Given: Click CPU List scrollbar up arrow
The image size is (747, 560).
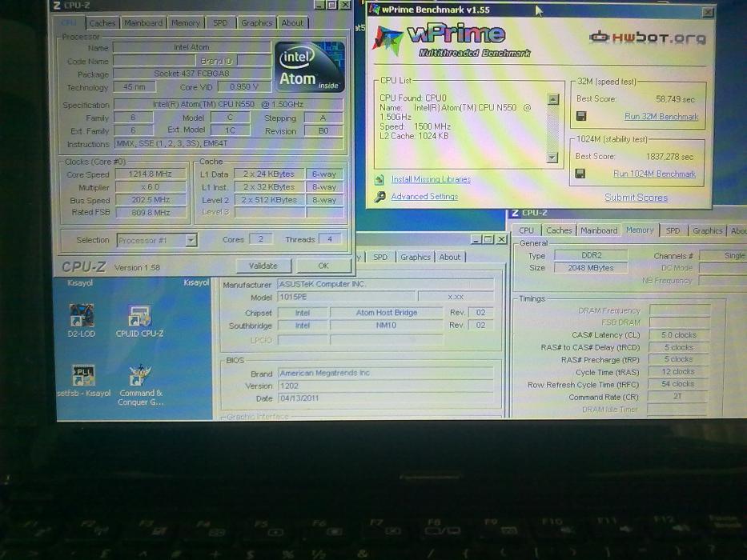Looking at the screenshot, I should click(552, 99).
